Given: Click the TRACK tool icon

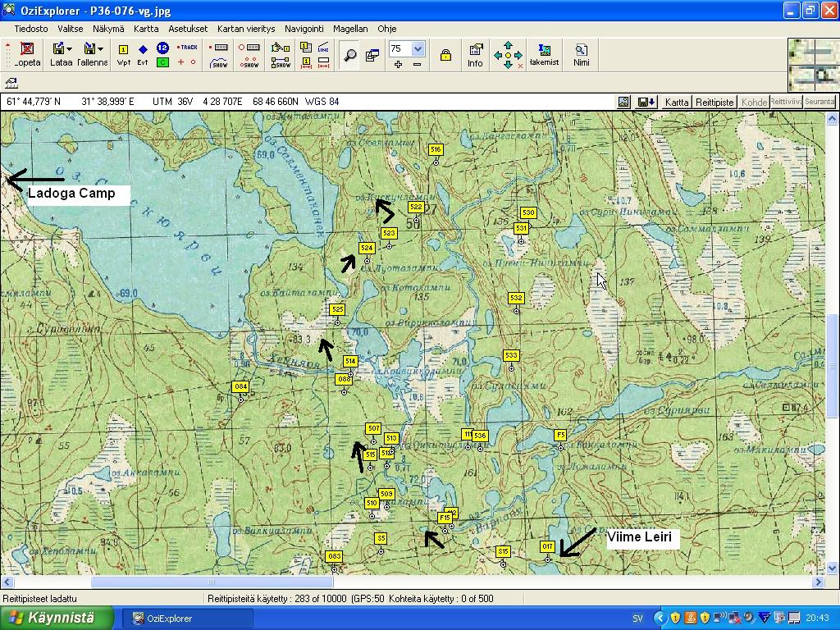Looking at the screenshot, I should [x=188, y=48].
